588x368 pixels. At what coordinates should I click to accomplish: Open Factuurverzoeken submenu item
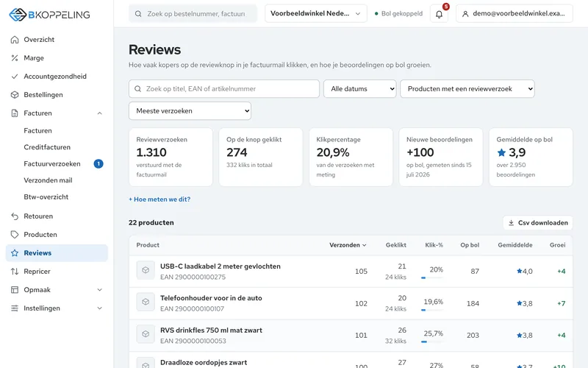(x=52, y=163)
